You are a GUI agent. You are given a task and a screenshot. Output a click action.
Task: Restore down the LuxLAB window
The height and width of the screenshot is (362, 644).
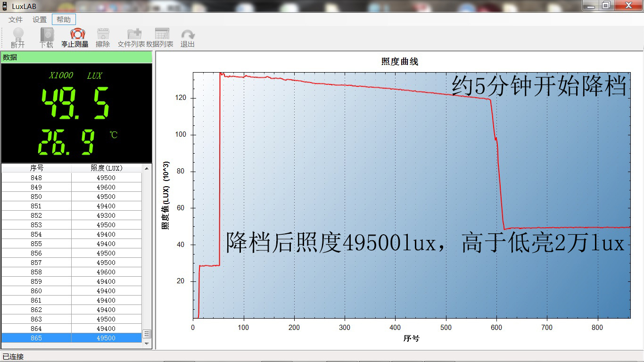(606, 5)
